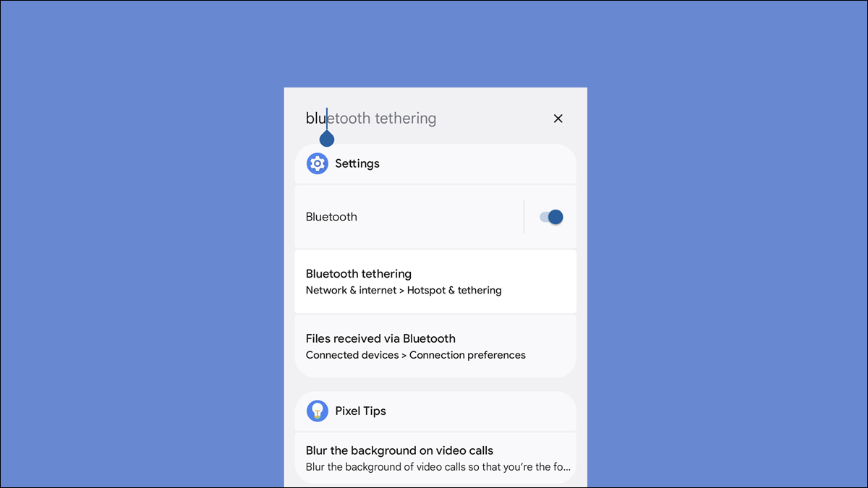Click the divider beside the Bluetooth switch

(524, 217)
